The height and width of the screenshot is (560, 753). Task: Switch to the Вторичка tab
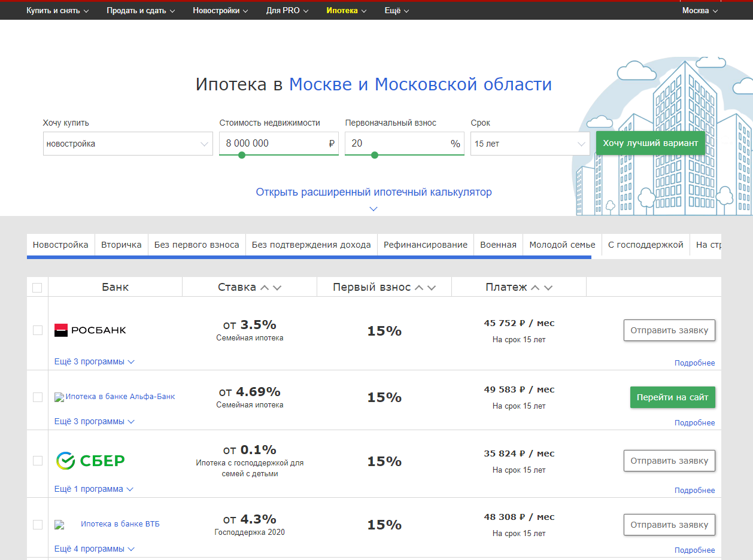pos(122,245)
